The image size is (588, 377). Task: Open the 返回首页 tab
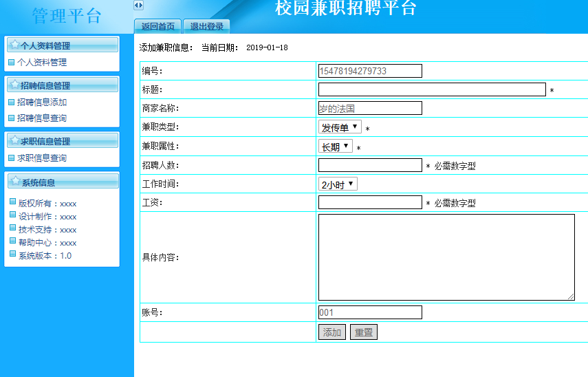click(158, 26)
